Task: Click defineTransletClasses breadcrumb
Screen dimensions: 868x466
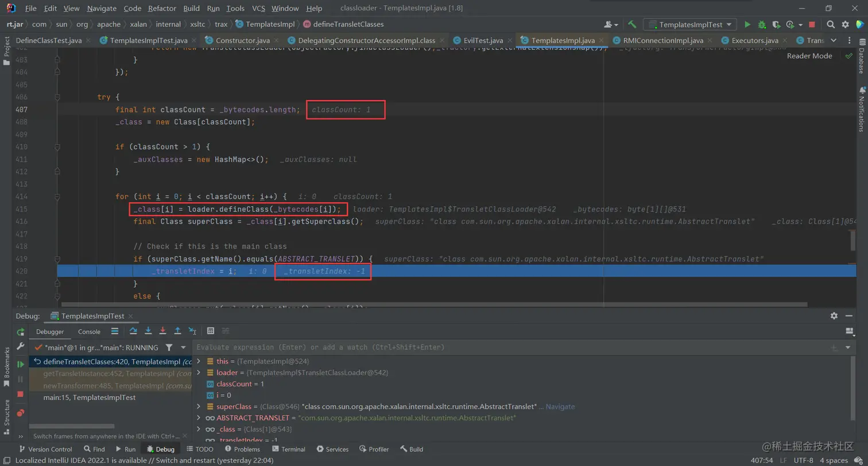Action: point(343,25)
